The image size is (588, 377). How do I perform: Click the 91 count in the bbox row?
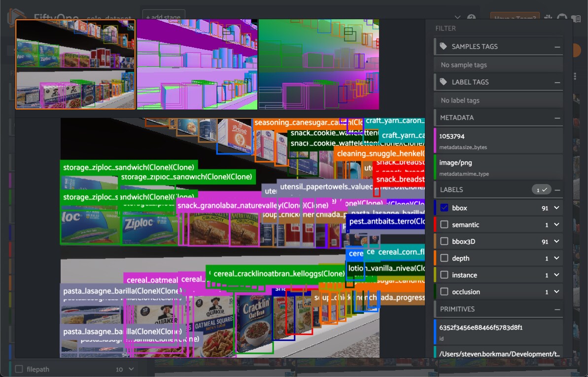coord(545,208)
